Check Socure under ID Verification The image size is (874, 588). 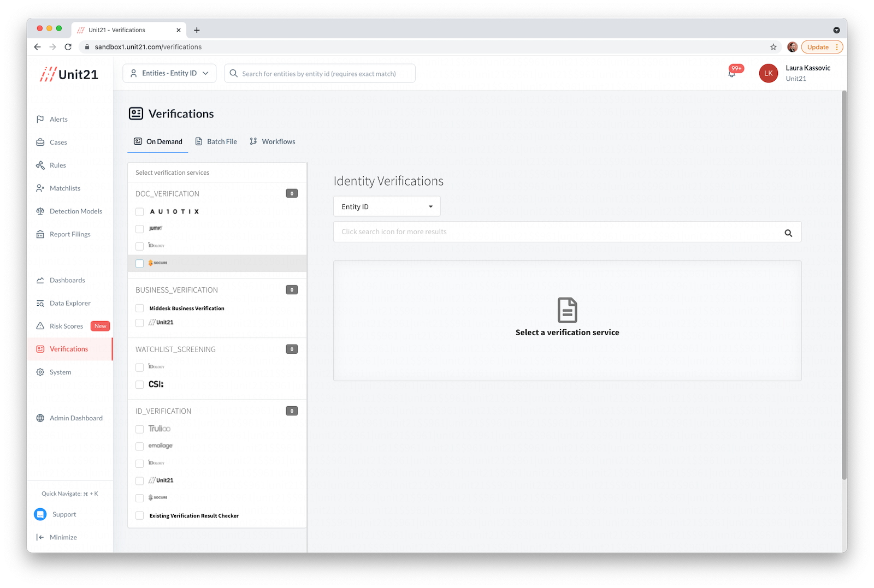pyautogui.click(x=140, y=498)
